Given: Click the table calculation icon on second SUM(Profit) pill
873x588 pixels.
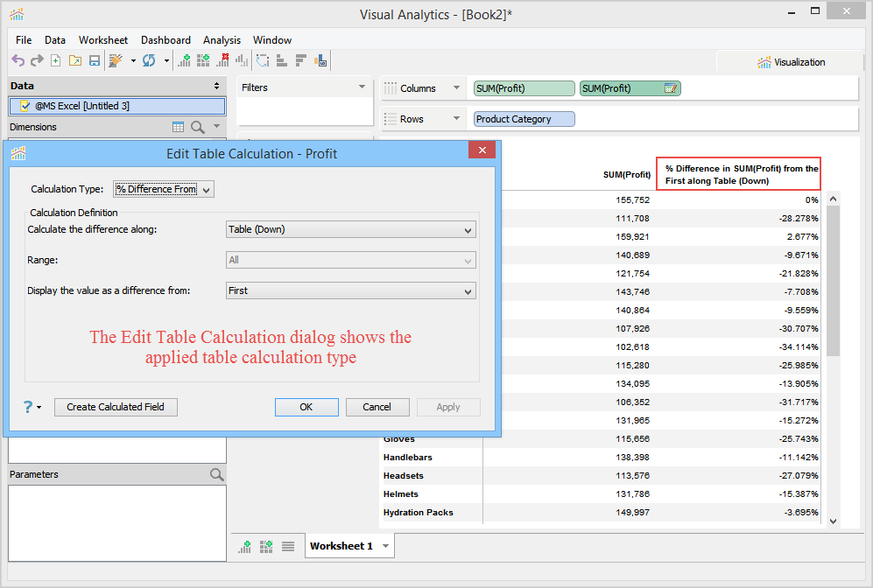Looking at the screenshot, I should pyautogui.click(x=671, y=87).
